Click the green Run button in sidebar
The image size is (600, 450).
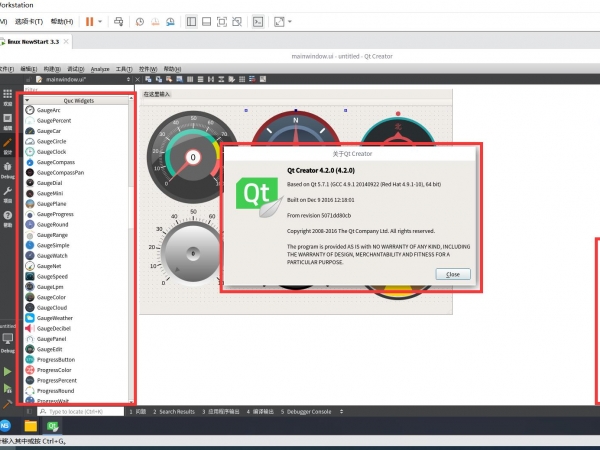click(x=8, y=370)
